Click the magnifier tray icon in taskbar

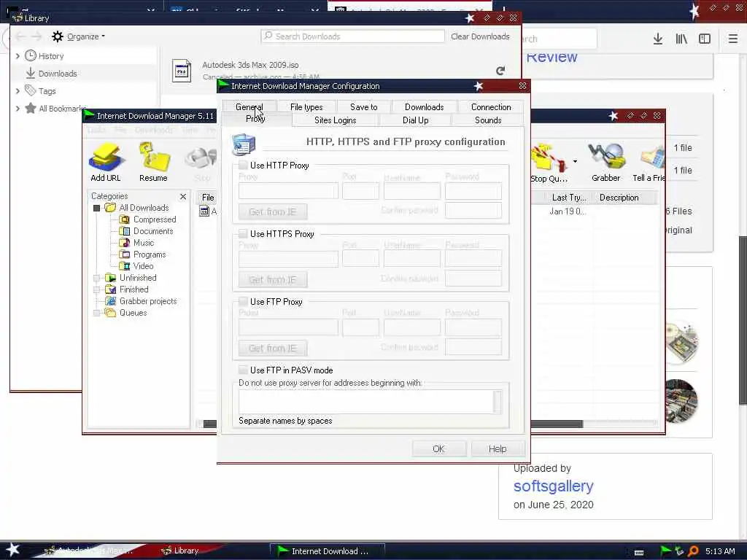[x=693, y=551]
